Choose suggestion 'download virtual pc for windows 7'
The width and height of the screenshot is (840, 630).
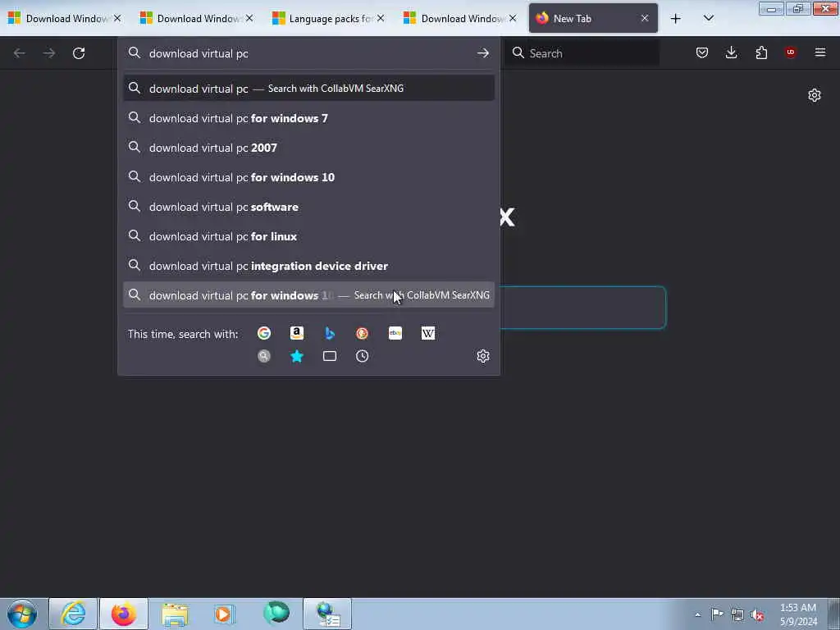coord(308,118)
